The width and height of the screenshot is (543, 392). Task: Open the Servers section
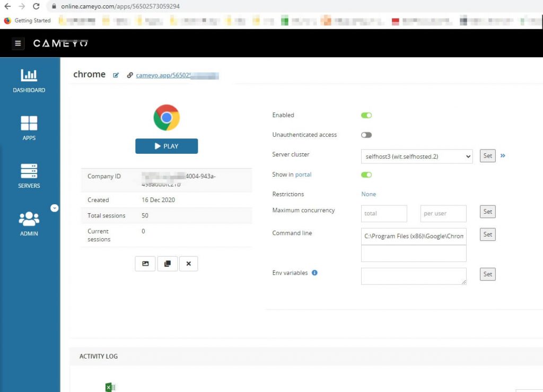pos(29,176)
